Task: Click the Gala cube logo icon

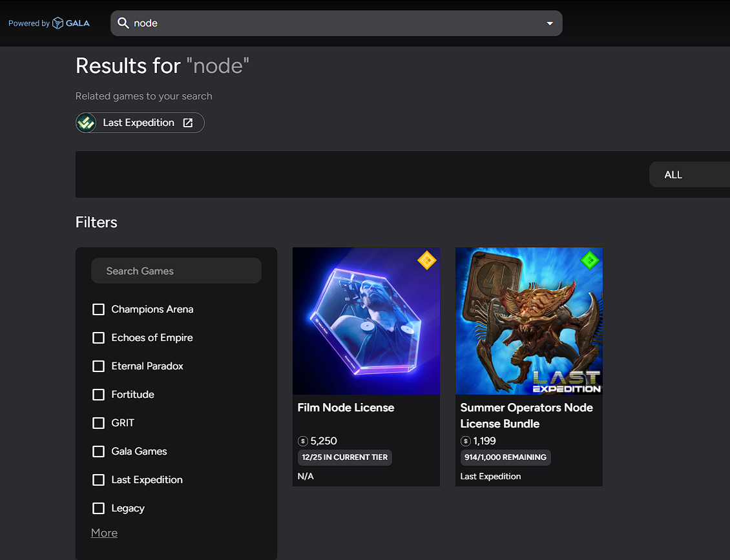Action: point(57,23)
